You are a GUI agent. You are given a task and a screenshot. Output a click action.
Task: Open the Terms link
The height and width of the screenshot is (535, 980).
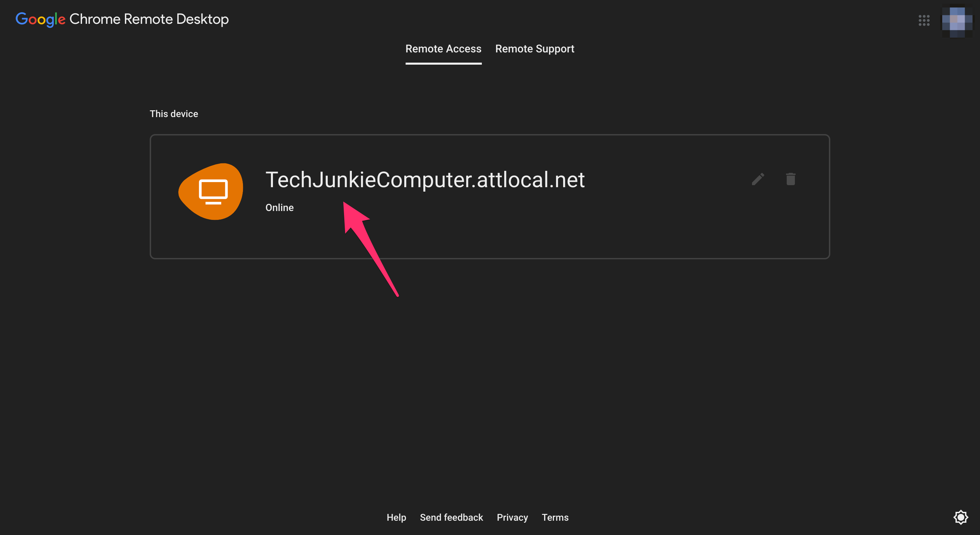tap(555, 518)
